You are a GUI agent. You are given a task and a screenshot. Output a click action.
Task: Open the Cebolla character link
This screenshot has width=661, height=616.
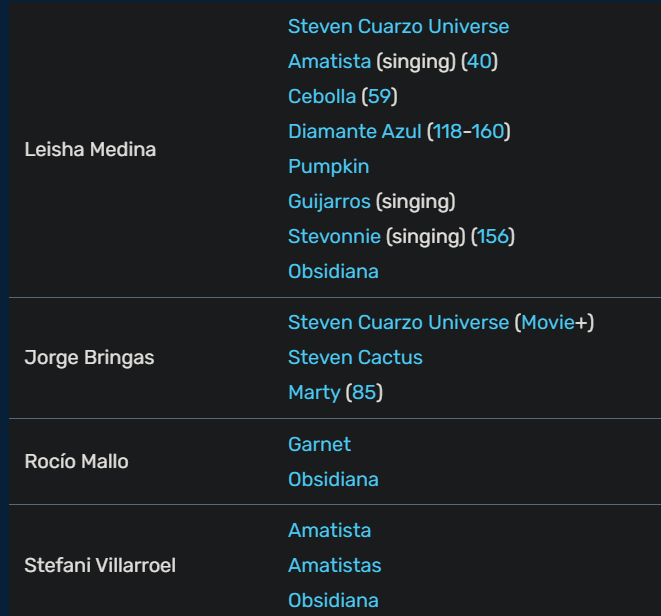(322, 97)
